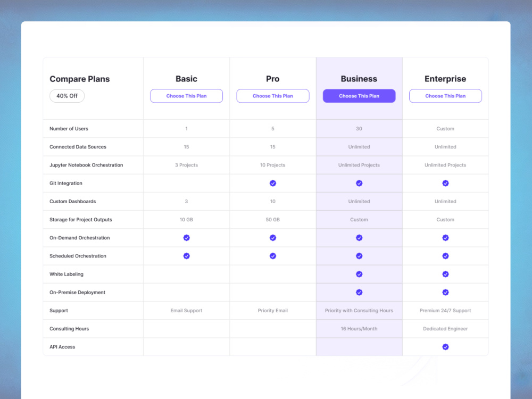The height and width of the screenshot is (399, 532).
Task: Click the On-Premise Deployment row label
Action: pos(77,293)
